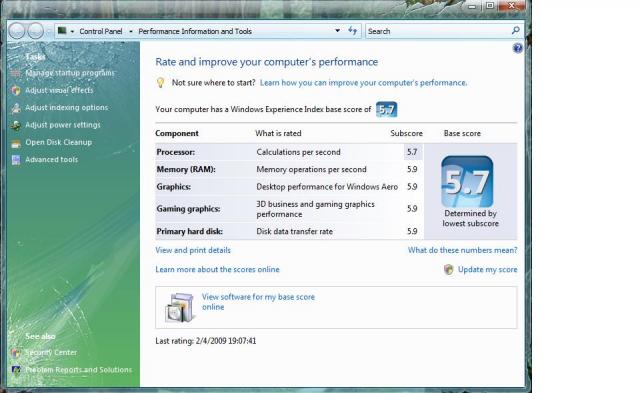Launch Open Disk Cleanup

click(x=58, y=142)
